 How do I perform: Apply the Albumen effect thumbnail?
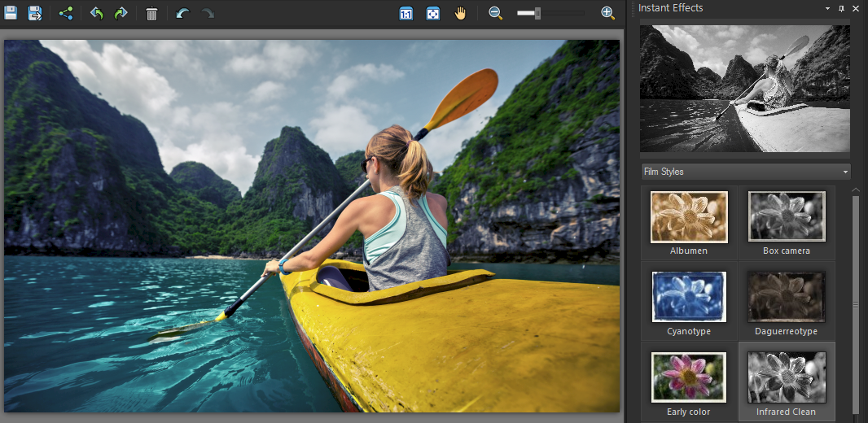[688, 217]
